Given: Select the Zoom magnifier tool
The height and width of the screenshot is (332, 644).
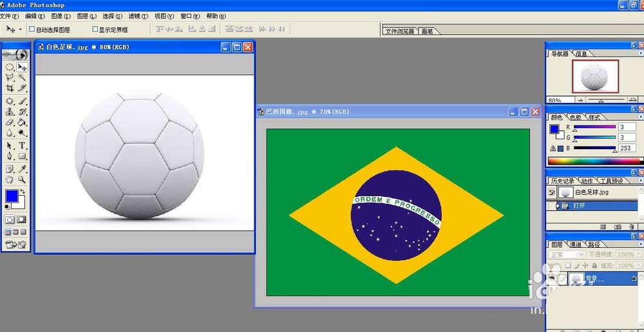Looking at the screenshot, I should (x=22, y=180).
